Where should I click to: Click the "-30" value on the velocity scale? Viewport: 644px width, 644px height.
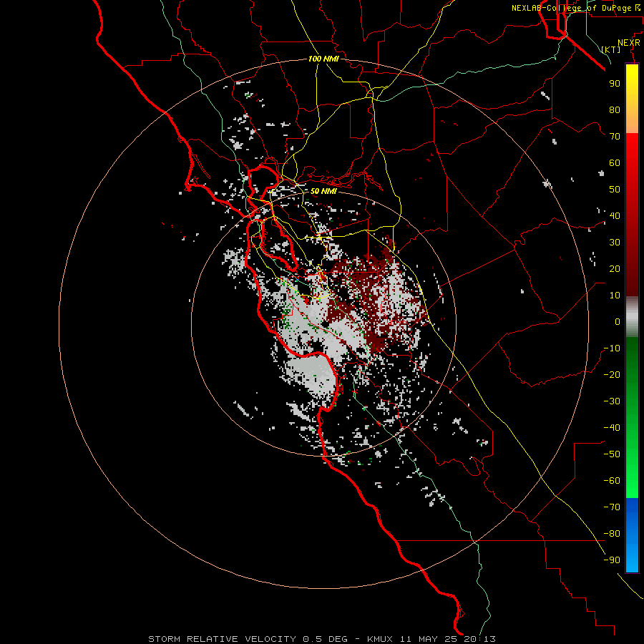pos(612,401)
